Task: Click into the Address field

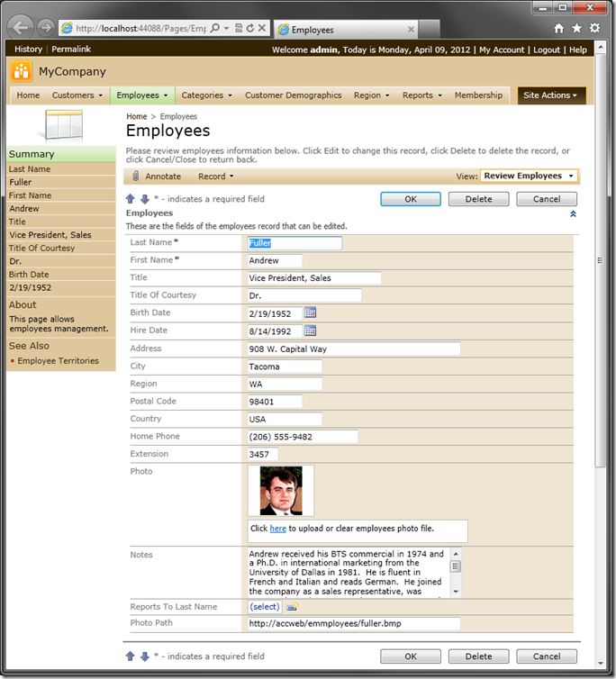Action: (x=354, y=349)
